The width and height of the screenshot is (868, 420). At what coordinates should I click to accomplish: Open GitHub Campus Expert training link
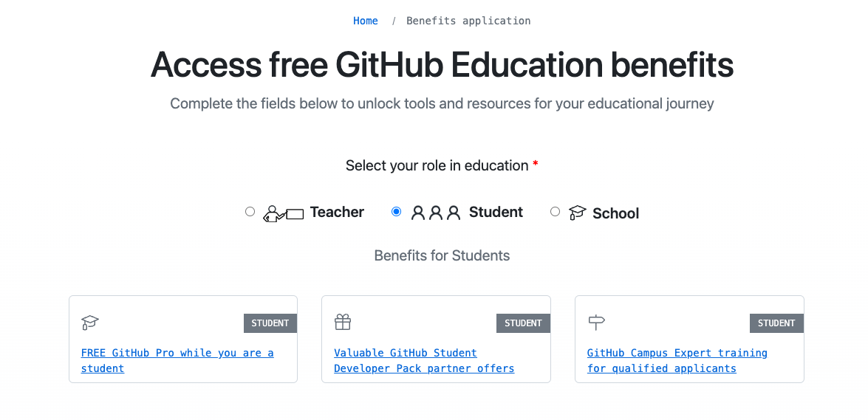677,361
